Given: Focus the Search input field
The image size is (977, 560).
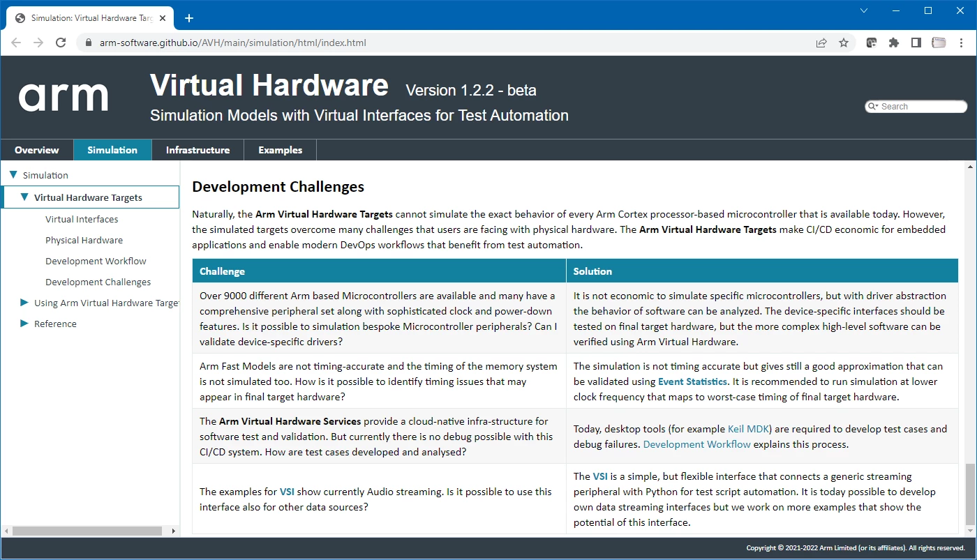Looking at the screenshot, I should tap(921, 107).
